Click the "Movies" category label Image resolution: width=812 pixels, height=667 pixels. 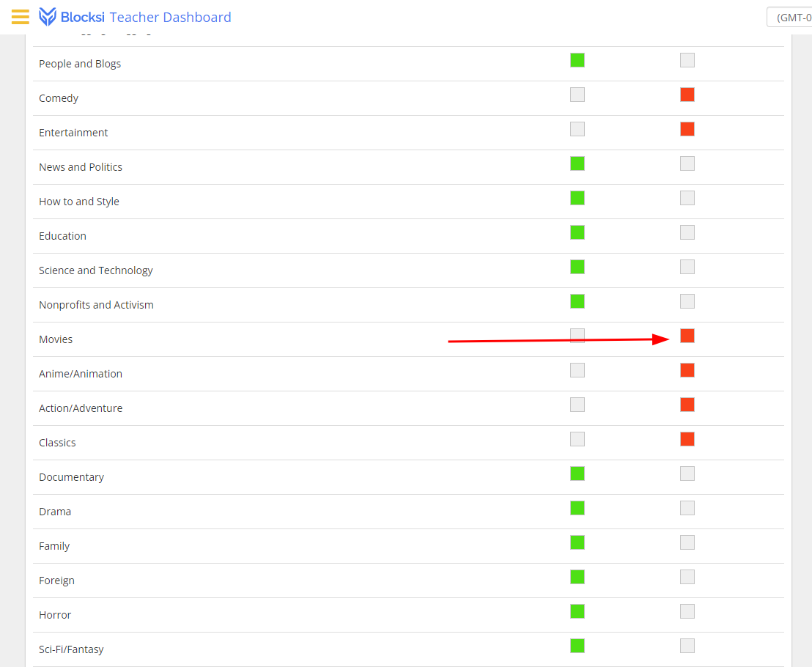click(56, 339)
